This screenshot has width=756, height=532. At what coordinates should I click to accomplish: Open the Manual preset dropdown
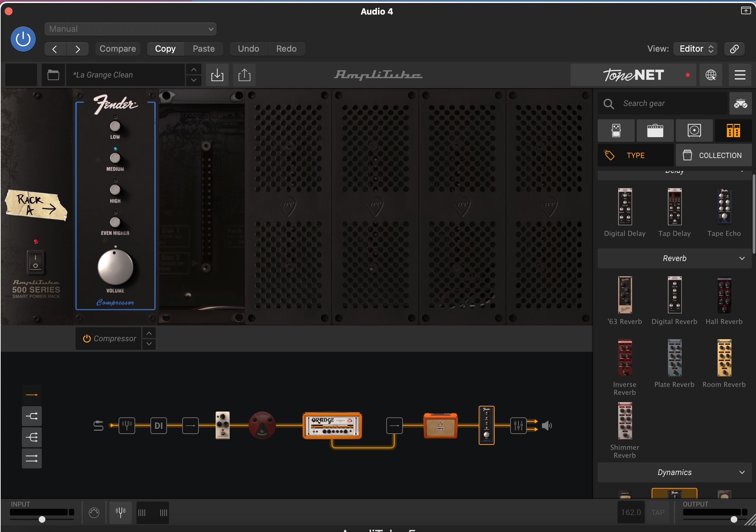click(x=131, y=29)
